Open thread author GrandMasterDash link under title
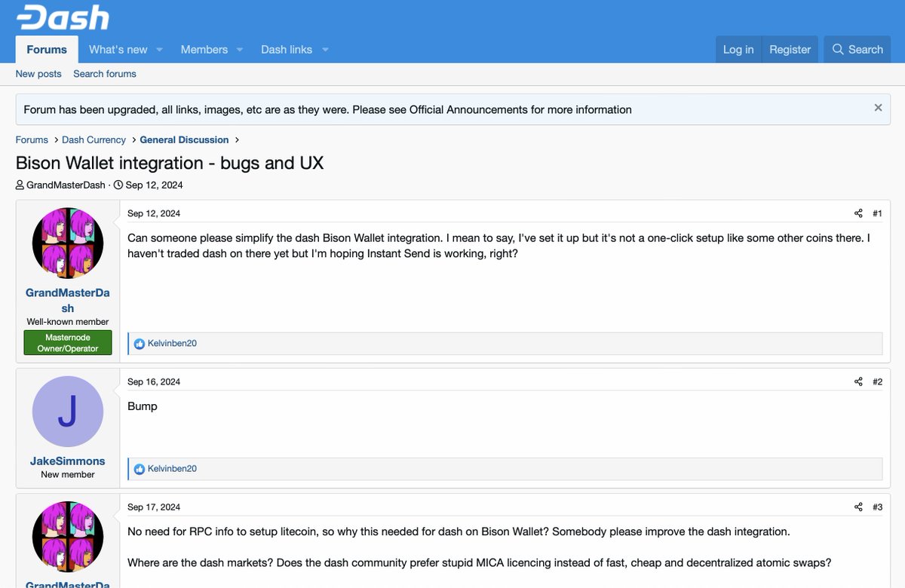Viewport: 905px width, 588px height. point(66,185)
